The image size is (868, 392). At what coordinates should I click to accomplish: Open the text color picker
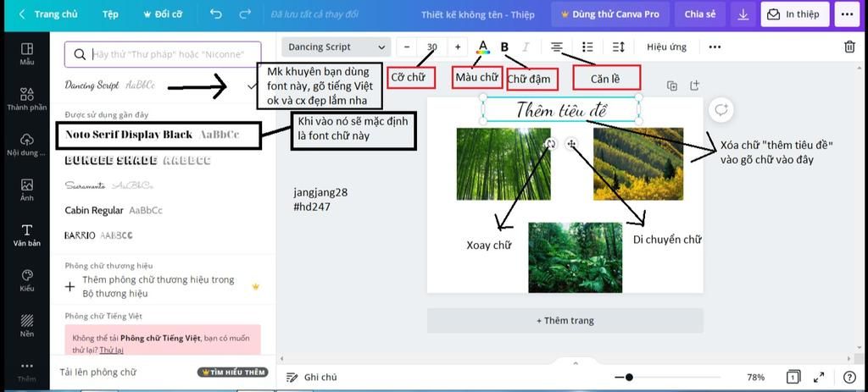(482, 47)
